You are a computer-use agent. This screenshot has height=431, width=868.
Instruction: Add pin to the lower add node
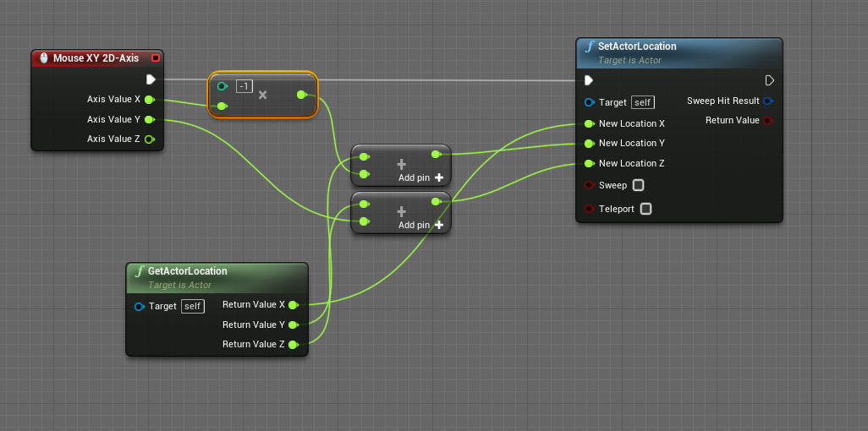[420, 225]
